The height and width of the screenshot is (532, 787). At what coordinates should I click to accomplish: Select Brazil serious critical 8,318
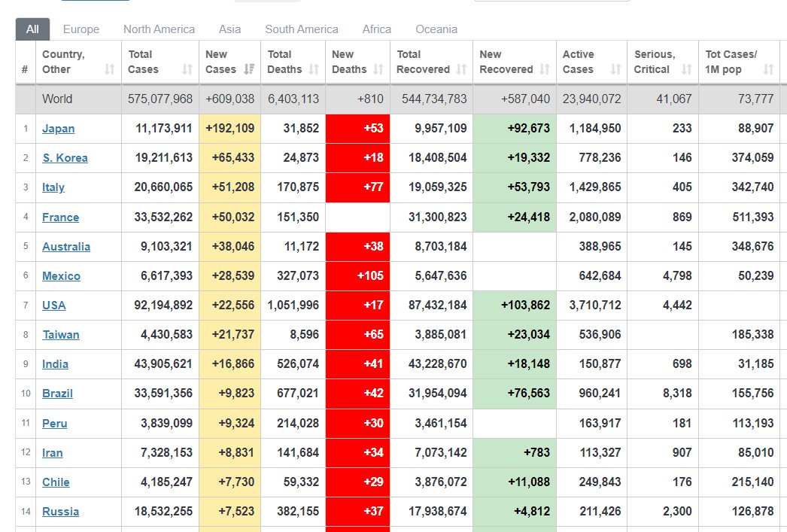[x=677, y=393]
